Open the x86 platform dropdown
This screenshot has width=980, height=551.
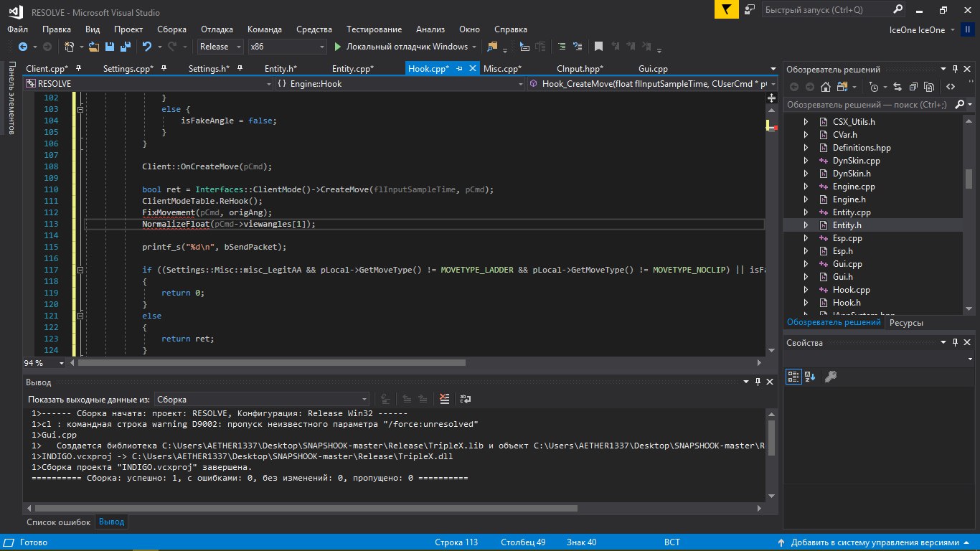tap(287, 47)
